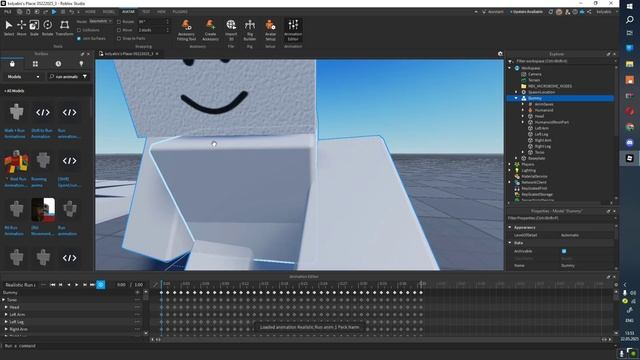Toggle animation looping
This screenshot has height=360, width=640.
click(101, 284)
